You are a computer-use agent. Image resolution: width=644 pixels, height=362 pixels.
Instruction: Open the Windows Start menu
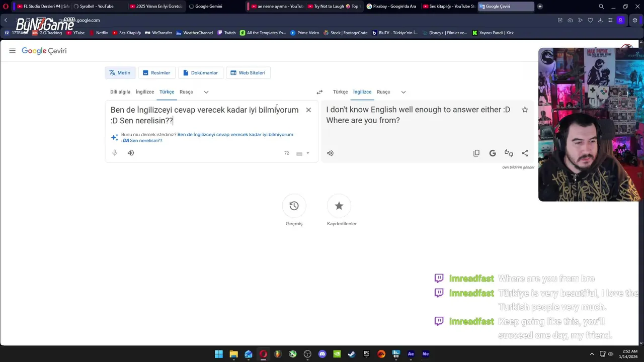[219, 354]
